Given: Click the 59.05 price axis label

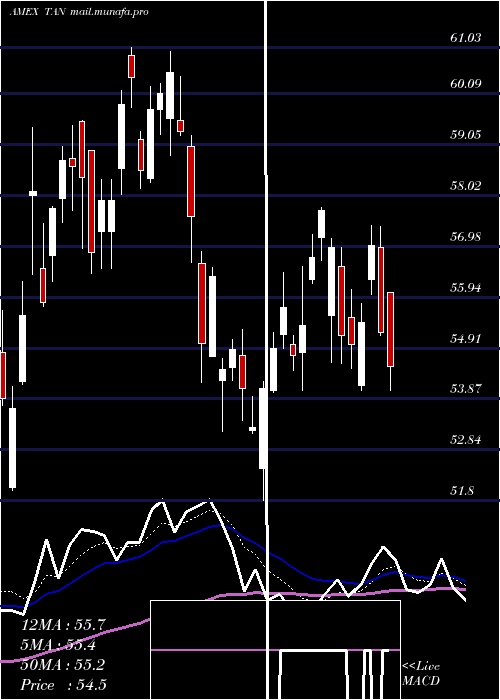Looking at the screenshot, I should [x=466, y=134].
